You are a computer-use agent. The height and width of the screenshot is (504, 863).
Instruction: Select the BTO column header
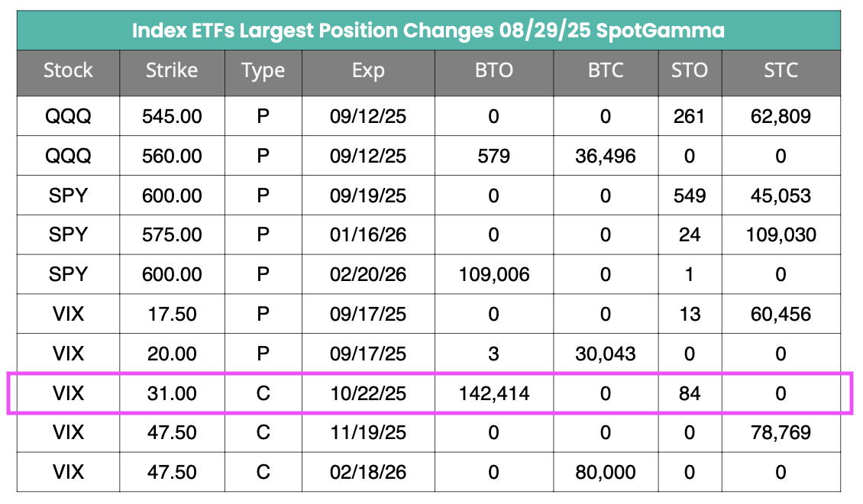pyautogui.click(x=493, y=71)
